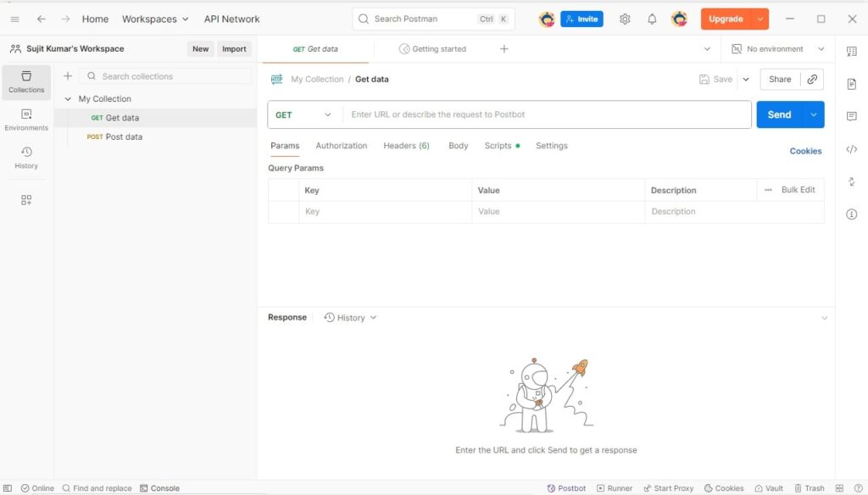Open History in the left sidebar
Image resolution: width=868 pixels, height=495 pixels.
click(x=26, y=158)
